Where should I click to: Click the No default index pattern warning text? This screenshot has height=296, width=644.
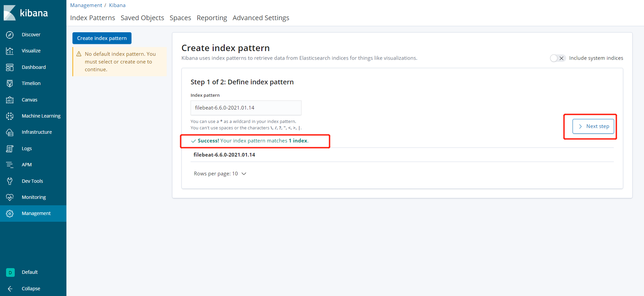point(120,61)
